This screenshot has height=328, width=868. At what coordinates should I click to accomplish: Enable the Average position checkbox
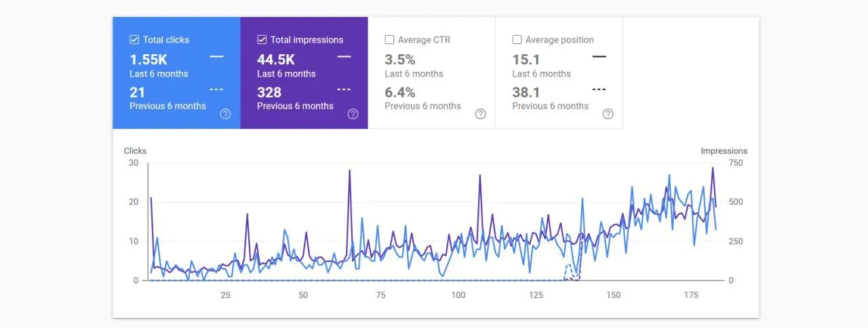pyautogui.click(x=517, y=40)
